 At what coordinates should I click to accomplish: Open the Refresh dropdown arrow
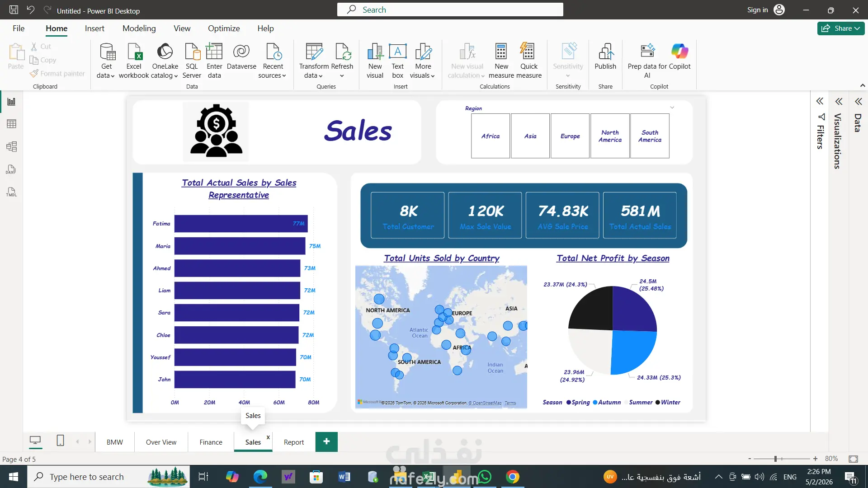tap(342, 76)
